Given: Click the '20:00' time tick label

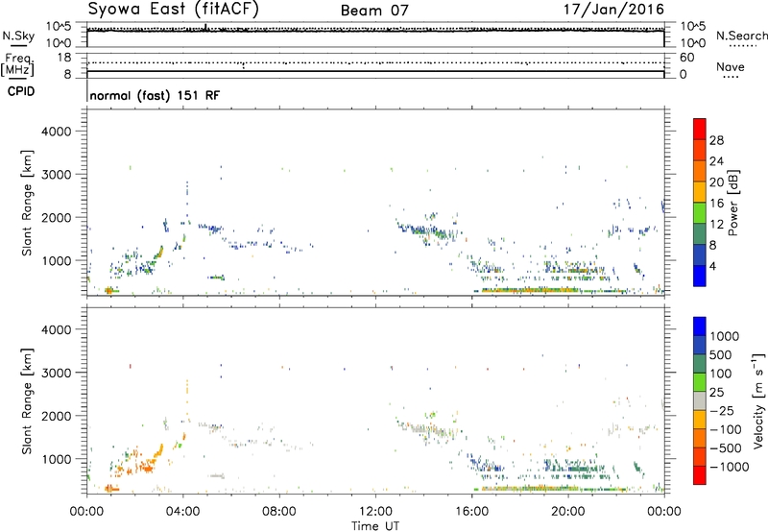Looking at the screenshot, I should [x=567, y=512].
